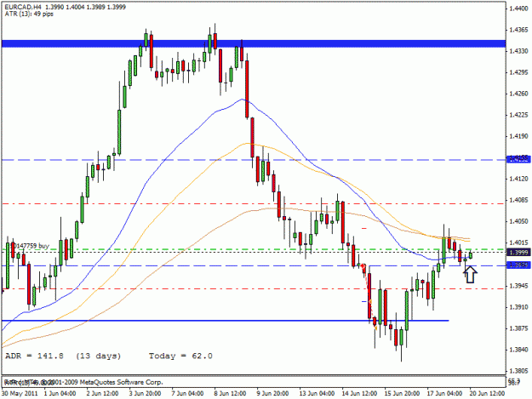Click the 17 Jun 04:00 time label
This screenshot has width=532, height=399.
pos(444,394)
